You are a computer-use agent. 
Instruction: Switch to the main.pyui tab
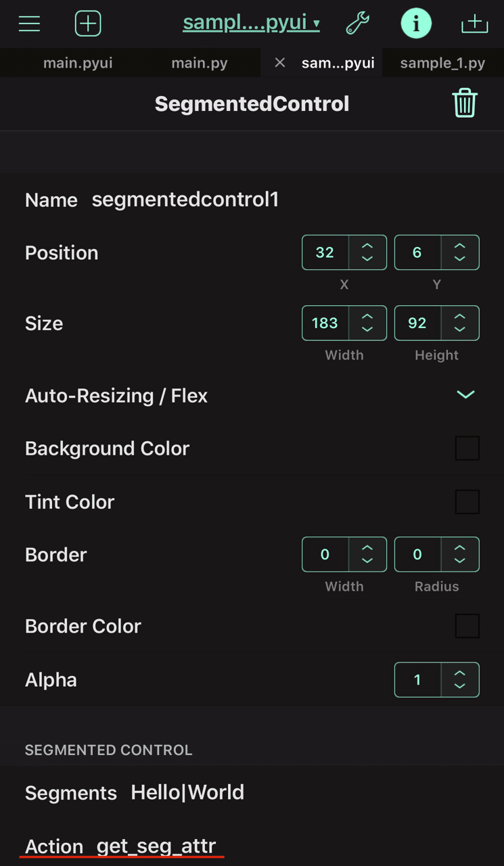pyautogui.click(x=78, y=63)
